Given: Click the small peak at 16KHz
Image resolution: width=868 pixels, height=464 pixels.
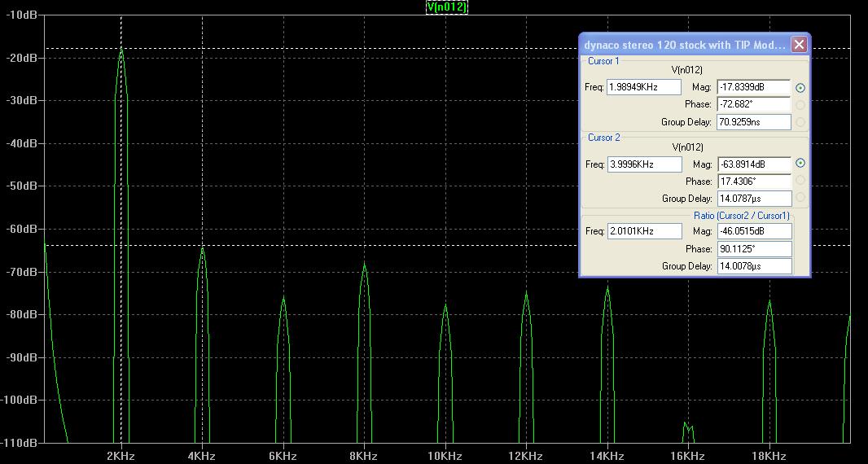Looking at the screenshot, I should [x=688, y=427].
